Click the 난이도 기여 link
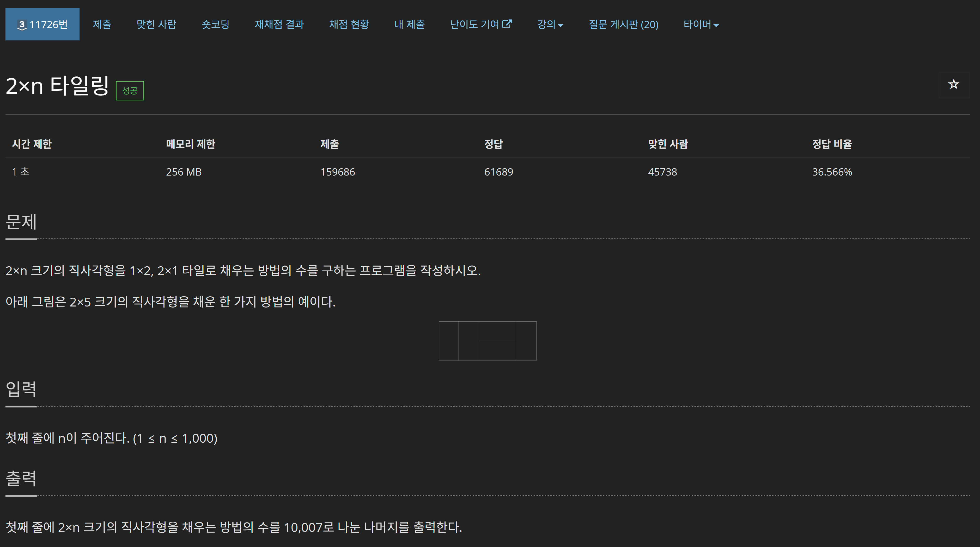 (474, 24)
